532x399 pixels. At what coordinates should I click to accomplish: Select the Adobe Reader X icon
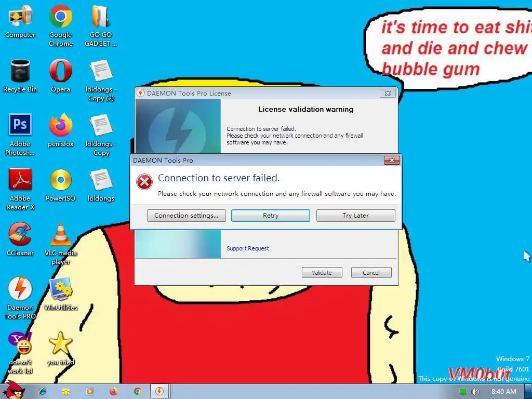click(20, 189)
